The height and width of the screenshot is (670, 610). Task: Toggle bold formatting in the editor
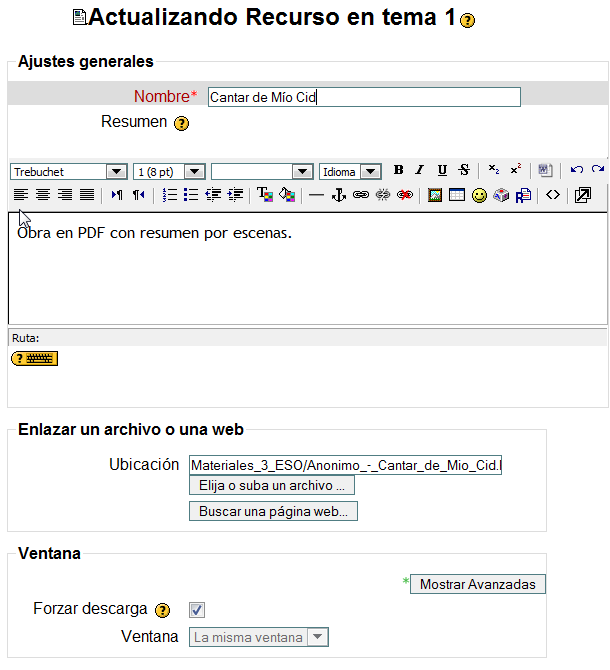[x=398, y=171]
